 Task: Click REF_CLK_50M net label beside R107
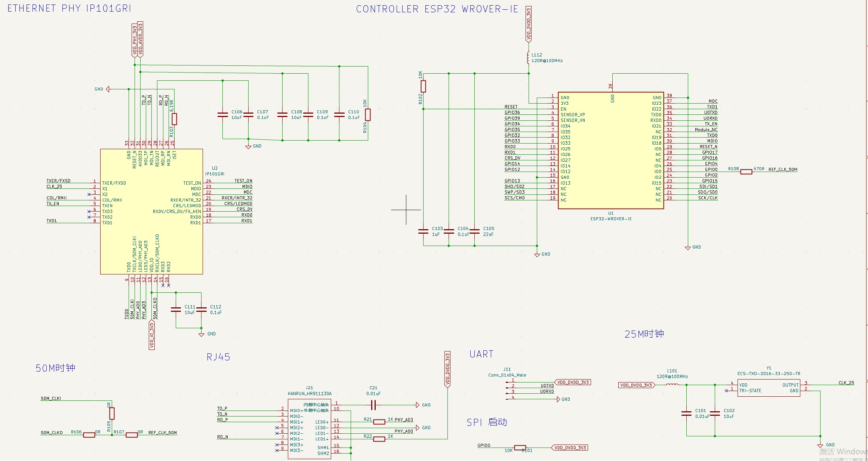(x=163, y=433)
